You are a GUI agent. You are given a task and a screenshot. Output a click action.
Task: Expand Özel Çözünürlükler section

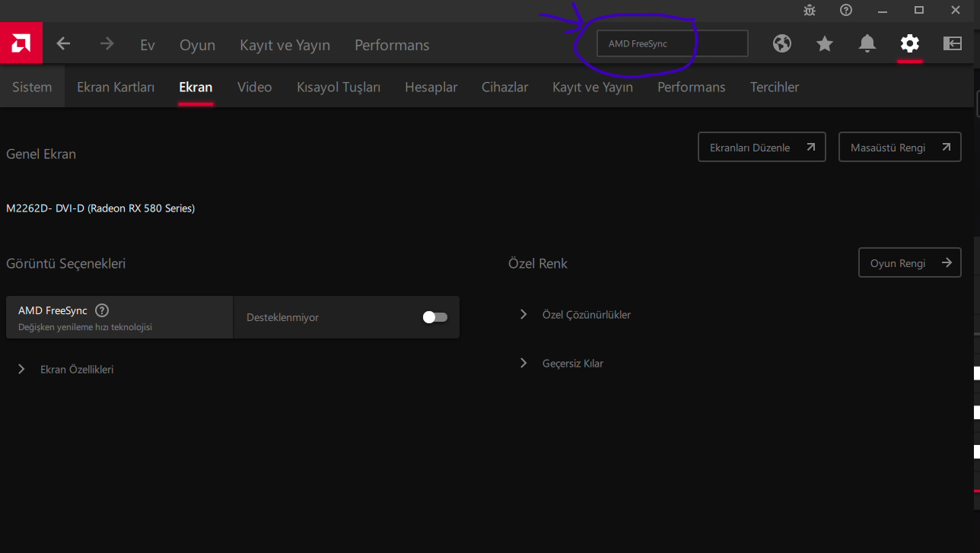[x=576, y=314]
